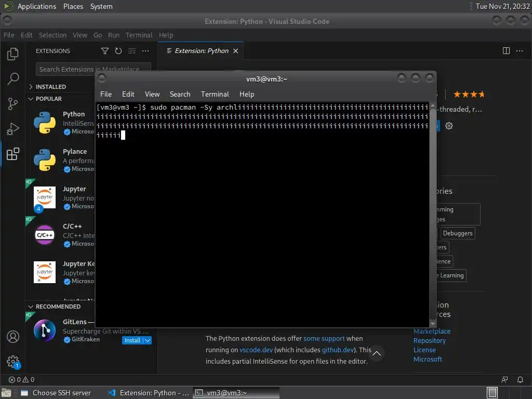Open the Applications menu in top panel

coord(37,6)
